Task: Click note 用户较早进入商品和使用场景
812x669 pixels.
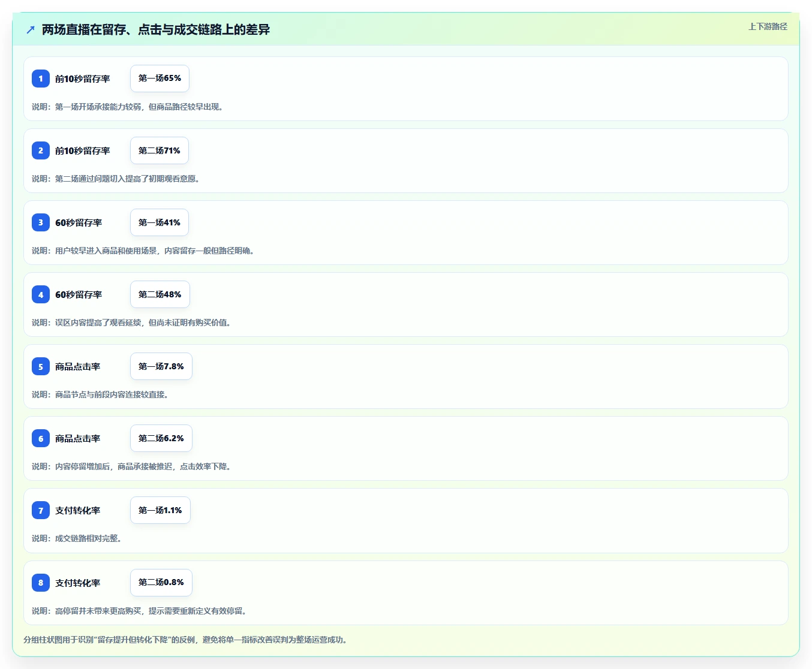Action: pyautogui.click(x=145, y=251)
